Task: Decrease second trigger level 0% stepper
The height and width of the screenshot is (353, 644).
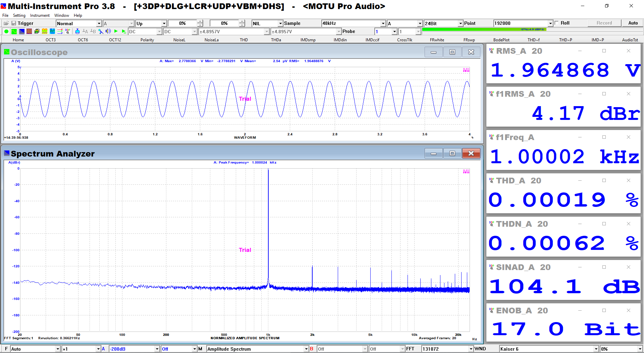Action: coord(242,25)
